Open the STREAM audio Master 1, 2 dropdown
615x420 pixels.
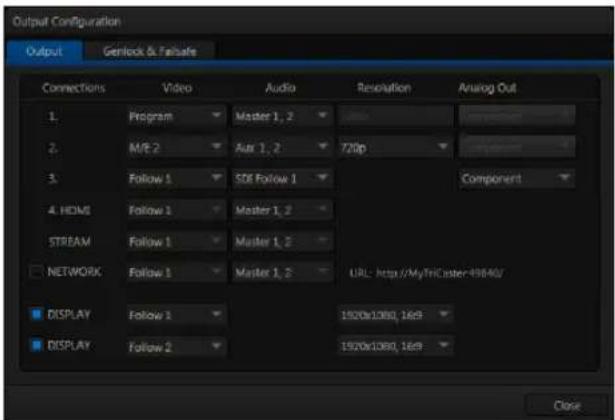[x=282, y=241]
